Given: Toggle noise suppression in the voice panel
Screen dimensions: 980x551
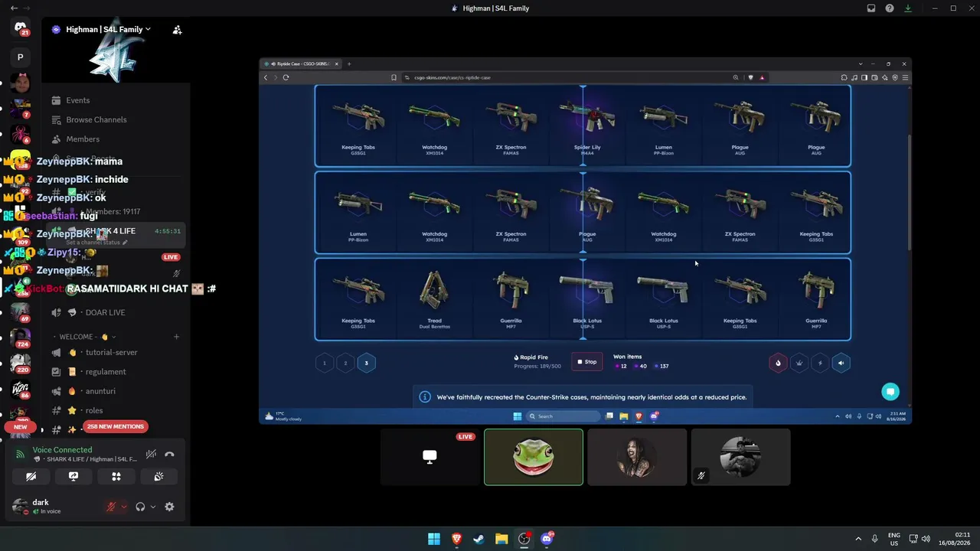Looking at the screenshot, I should [152, 455].
